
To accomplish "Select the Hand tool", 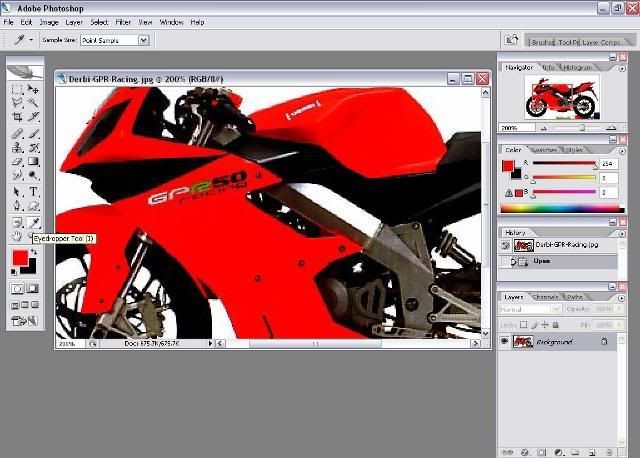I will click(17, 236).
